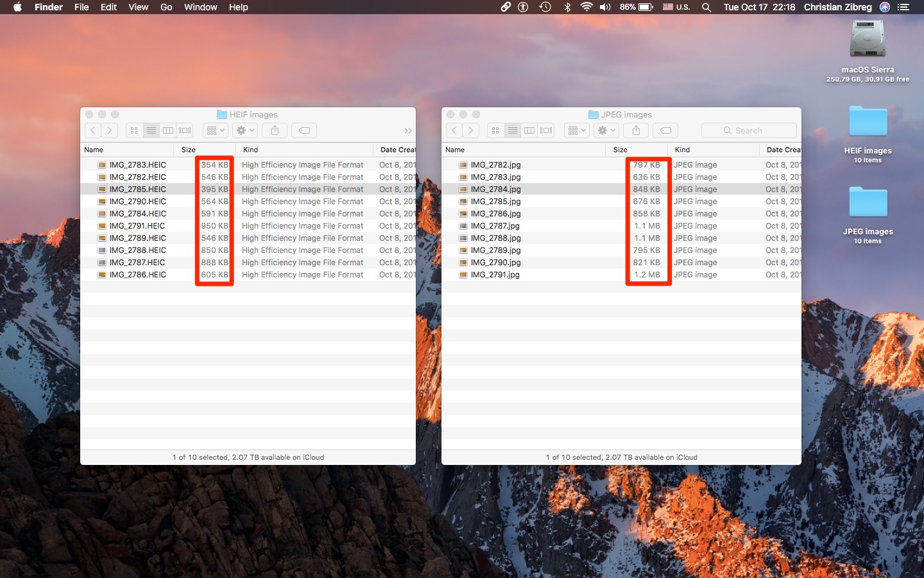Viewport: 924px width, 578px height.
Task: Click forward arrow in HEIF images window
Action: pyautogui.click(x=110, y=130)
